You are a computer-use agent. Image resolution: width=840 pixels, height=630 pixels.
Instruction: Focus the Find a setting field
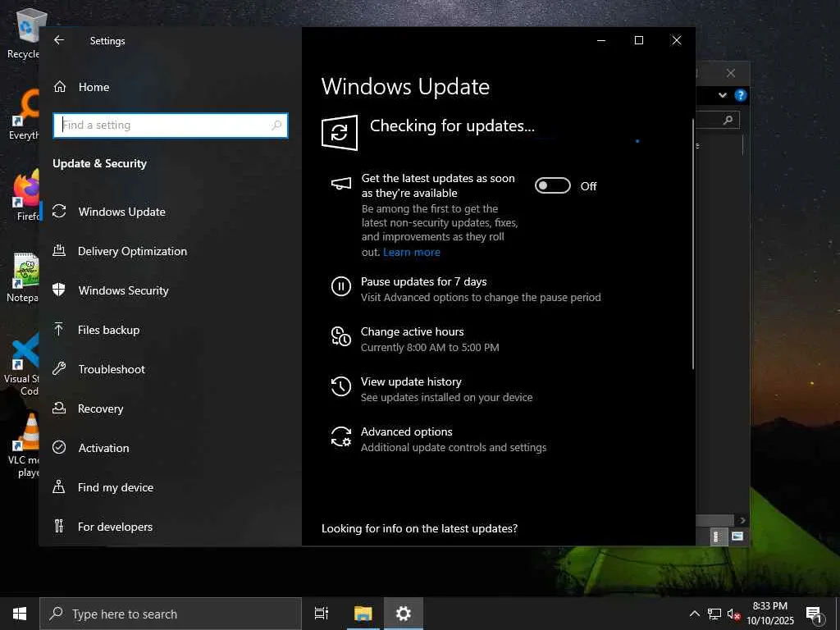coord(171,126)
